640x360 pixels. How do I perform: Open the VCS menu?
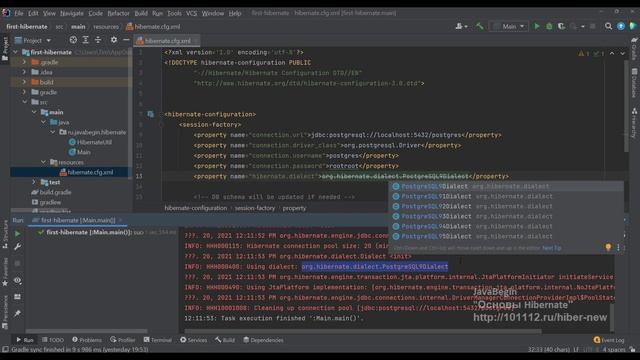(x=191, y=13)
